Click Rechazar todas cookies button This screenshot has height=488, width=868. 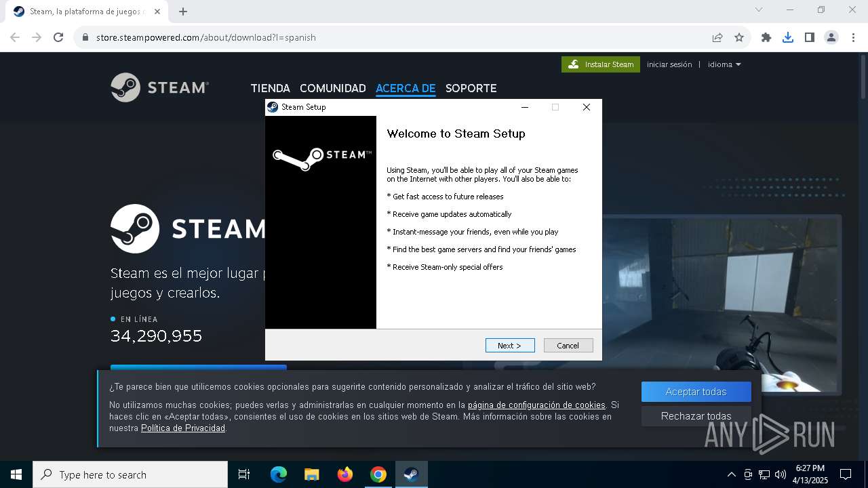(696, 416)
